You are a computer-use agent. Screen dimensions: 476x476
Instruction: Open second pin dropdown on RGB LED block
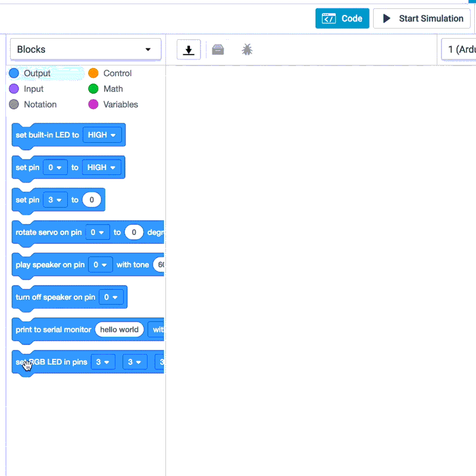pyautogui.click(x=135, y=362)
